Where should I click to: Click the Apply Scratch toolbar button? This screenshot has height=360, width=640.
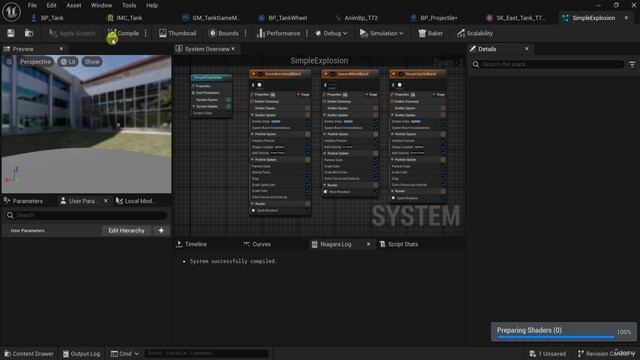tap(72, 33)
